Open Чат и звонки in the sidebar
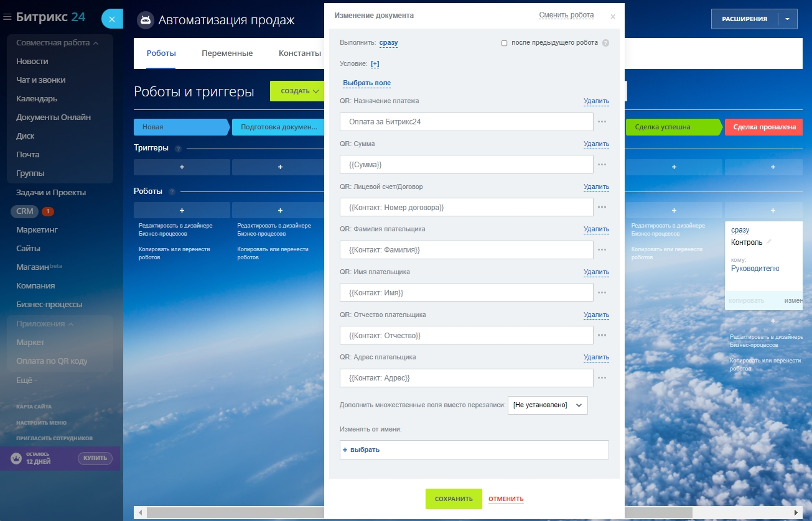812x521 pixels. [x=41, y=80]
